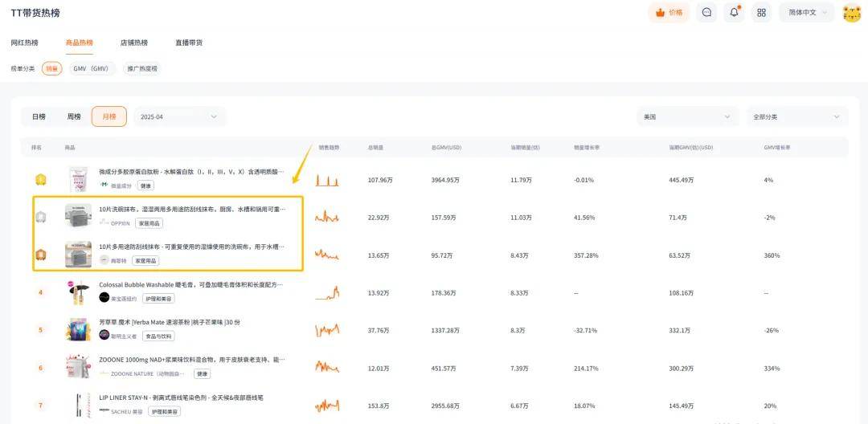
Task: Click 食品与饮料 tag on Yerba Mate row
Action: (x=158, y=336)
